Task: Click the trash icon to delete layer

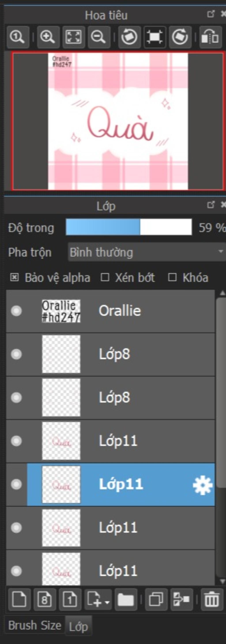Action: click(212, 600)
